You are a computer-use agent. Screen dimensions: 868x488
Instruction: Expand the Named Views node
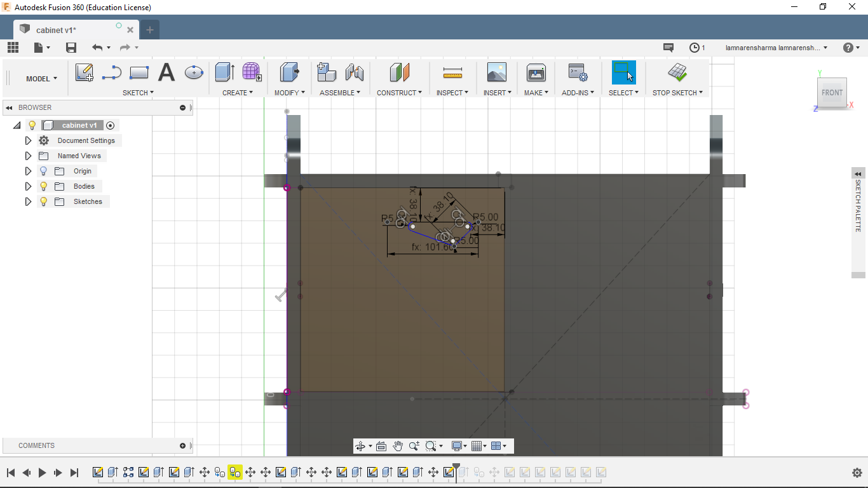pyautogui.click(x=28, y=156)
